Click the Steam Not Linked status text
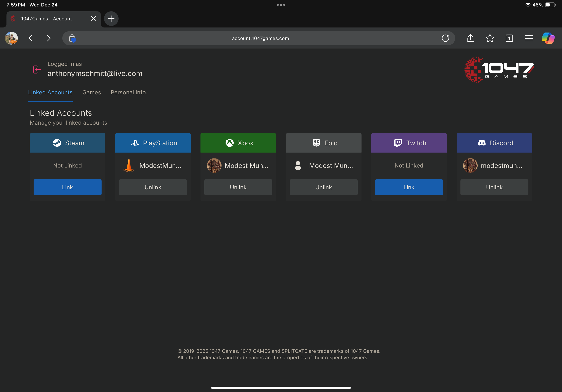The height and width of the screenshot is (392, 562). tap(67, 165)
